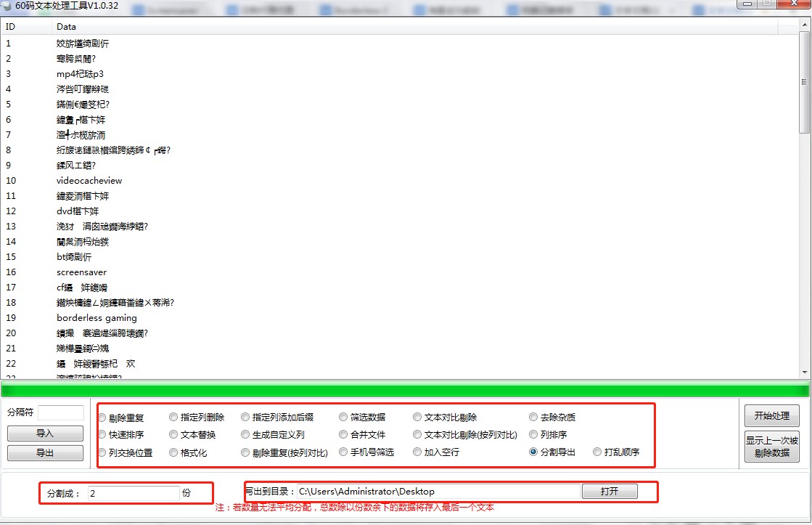Open export folder with 打开 button

pyautogui.click(x=610, y=492)
